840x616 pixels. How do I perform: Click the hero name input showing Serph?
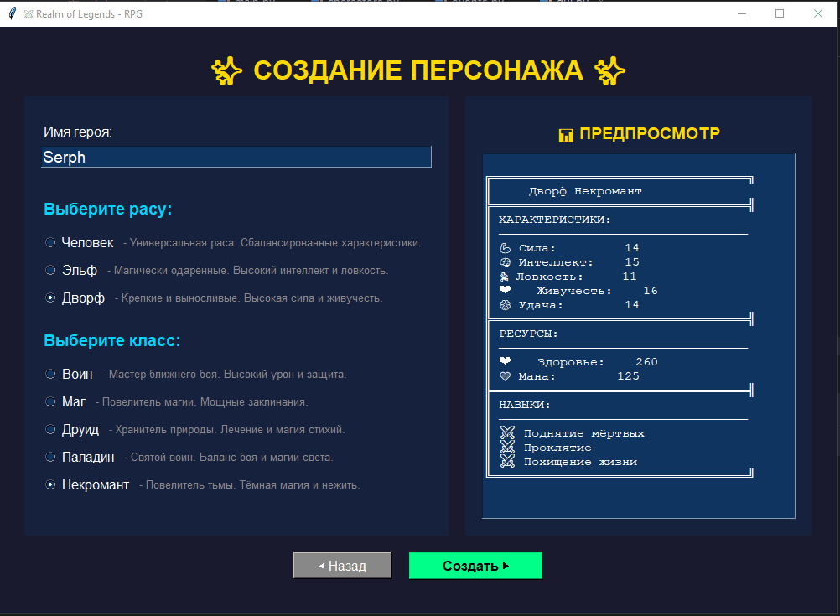coord(236,157)
